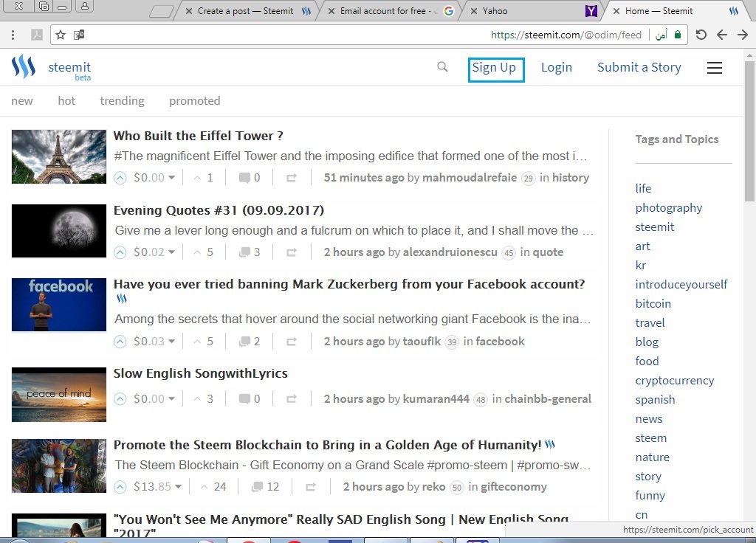The height and width of the screenshot is (543, 756).
Task: Upvote the Evening Quotes #31 post
Action: 120,252
